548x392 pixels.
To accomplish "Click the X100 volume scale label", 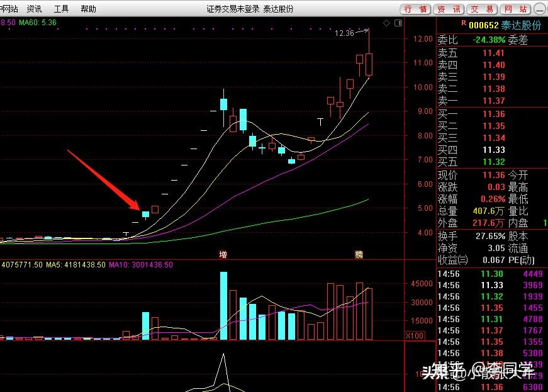I will tap(415, 336).
